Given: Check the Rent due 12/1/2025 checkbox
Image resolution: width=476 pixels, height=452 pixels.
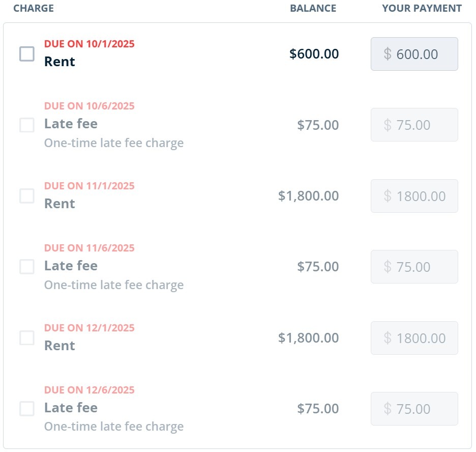Looking at the screenshot, I should tap(27, 337).
